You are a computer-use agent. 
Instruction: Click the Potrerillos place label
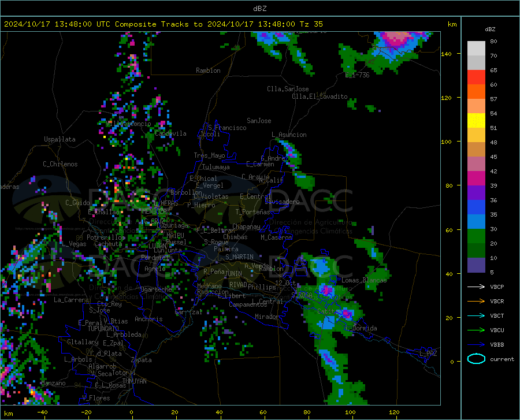pyautogui.click(x=106, y=237)
